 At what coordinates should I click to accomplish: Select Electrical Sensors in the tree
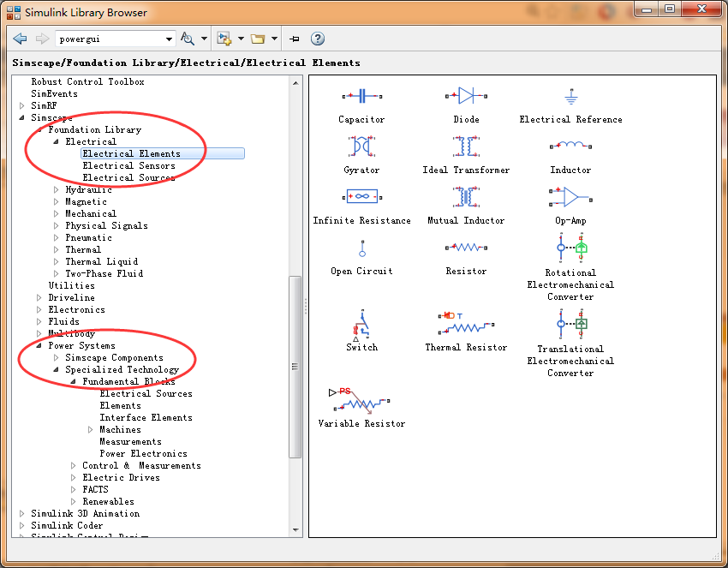(x=129, y=166)
